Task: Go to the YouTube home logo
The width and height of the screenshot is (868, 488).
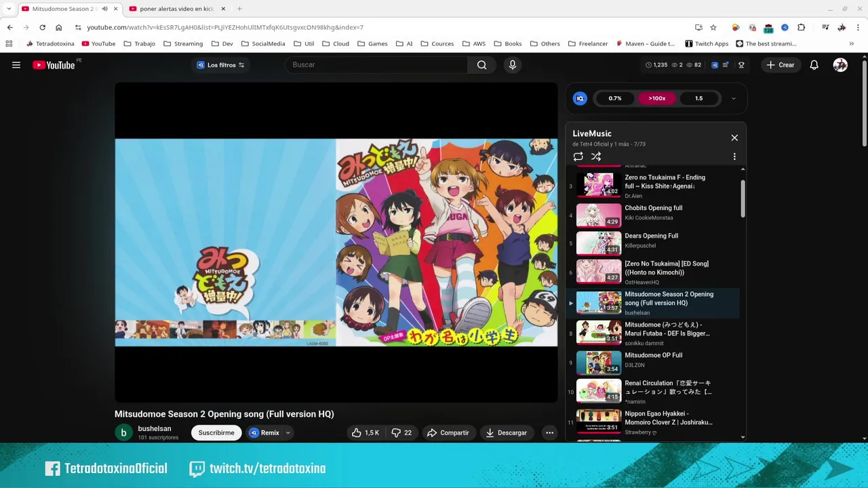Action: (x=54, y=65)
